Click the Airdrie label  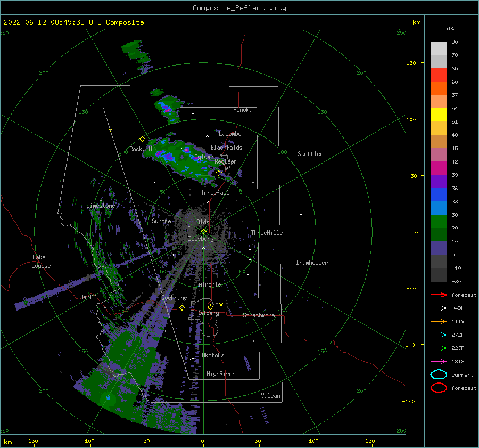coord(210,284)
